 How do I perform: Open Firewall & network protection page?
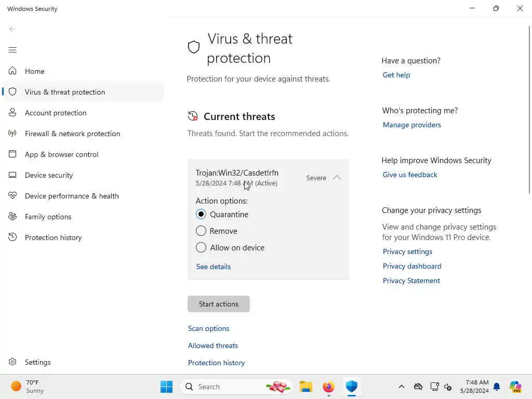[83, 134]
